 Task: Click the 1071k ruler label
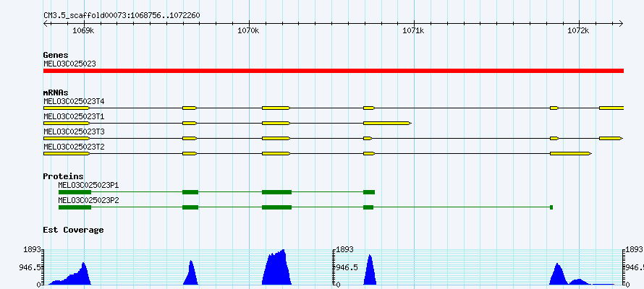414,31
